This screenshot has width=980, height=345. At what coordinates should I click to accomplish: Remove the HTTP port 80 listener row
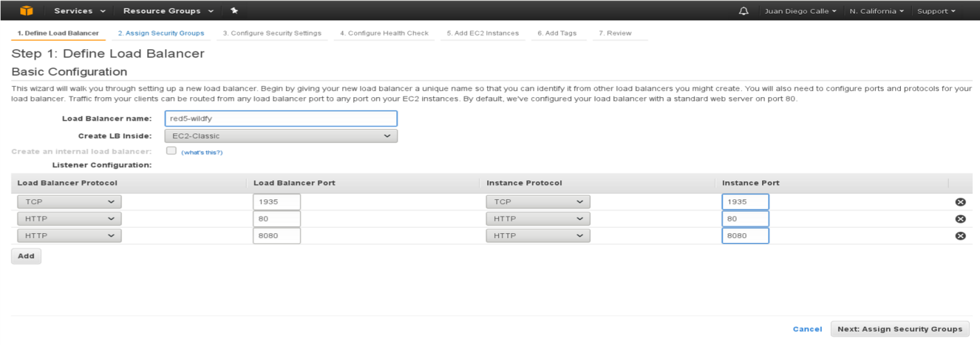[x=961, y=219]
